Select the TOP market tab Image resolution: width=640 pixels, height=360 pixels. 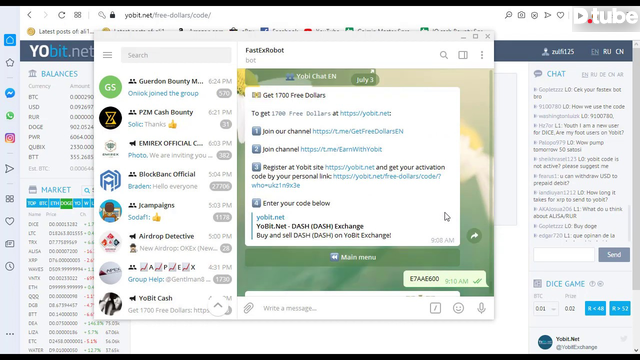pos(32,203)
